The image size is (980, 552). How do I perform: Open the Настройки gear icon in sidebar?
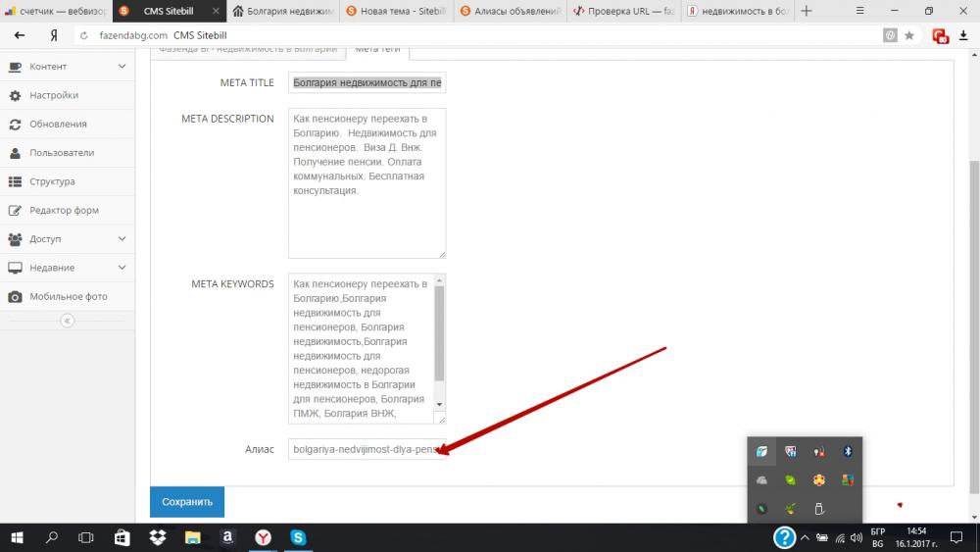[x=15, y=95]
